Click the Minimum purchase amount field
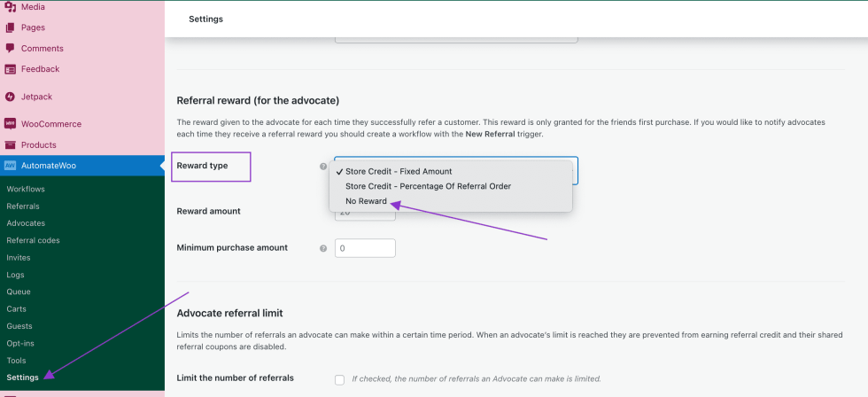The width and height of the screenshot is (868, 397). point(365,248)
